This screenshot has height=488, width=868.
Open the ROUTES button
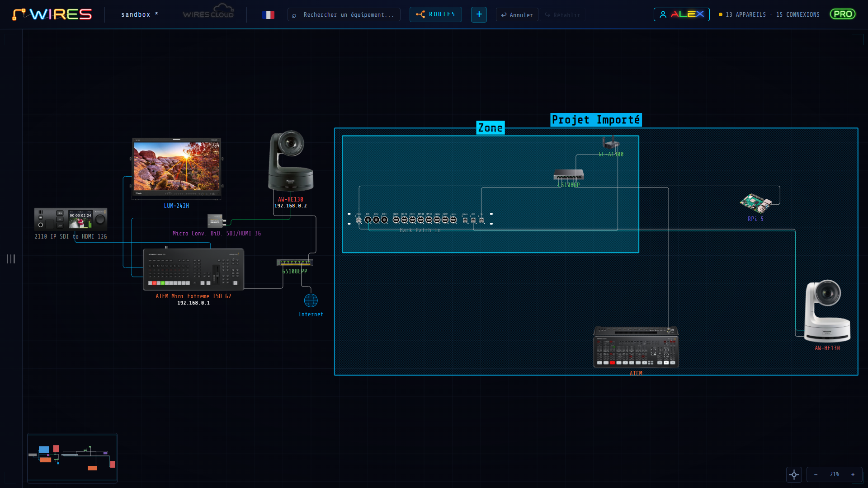[436, 14]
